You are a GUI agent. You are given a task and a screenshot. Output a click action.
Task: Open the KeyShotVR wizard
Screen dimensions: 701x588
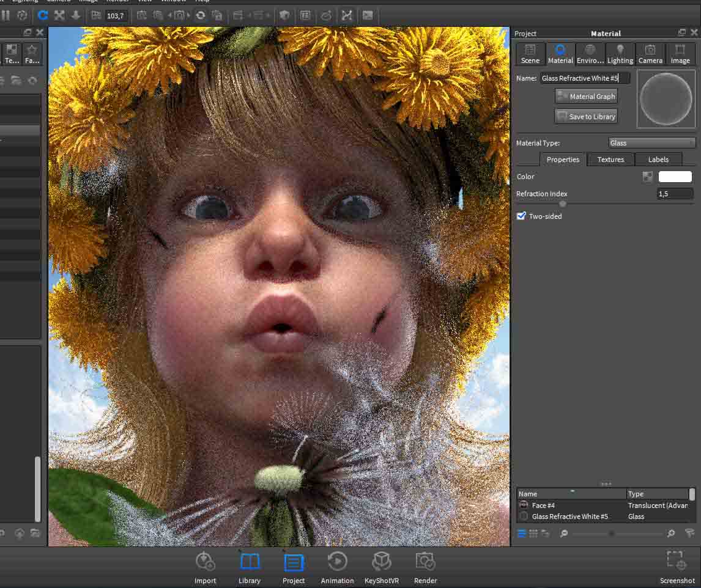(x=381, y=567)
